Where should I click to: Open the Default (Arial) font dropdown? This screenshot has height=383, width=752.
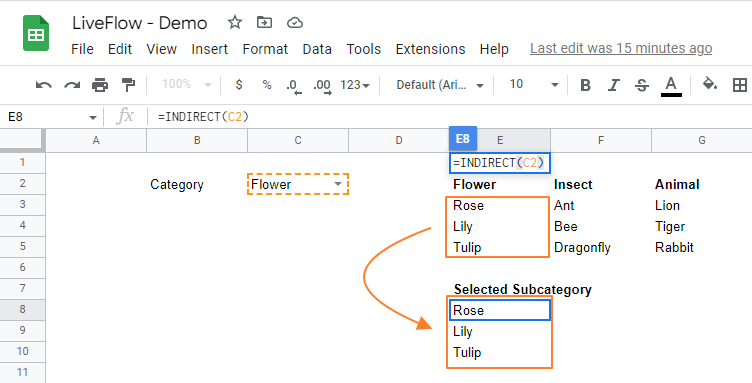pyautogui.click(x=440, y=85)
